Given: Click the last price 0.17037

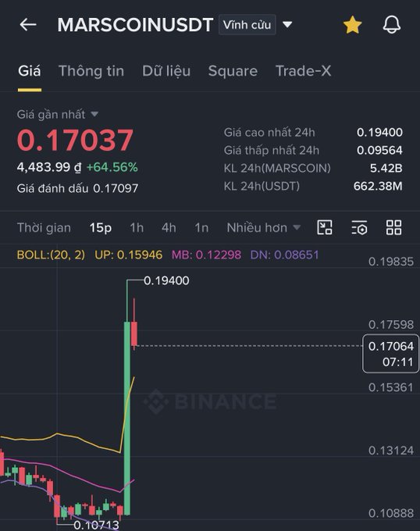Looking at the screenshot, I should click(75, 141).
